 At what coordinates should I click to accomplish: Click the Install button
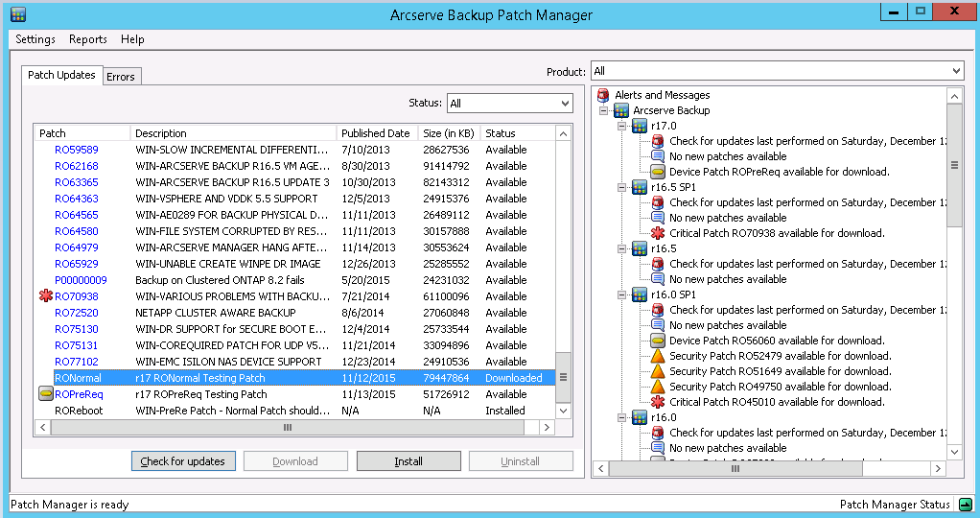(x=408, y=461)
